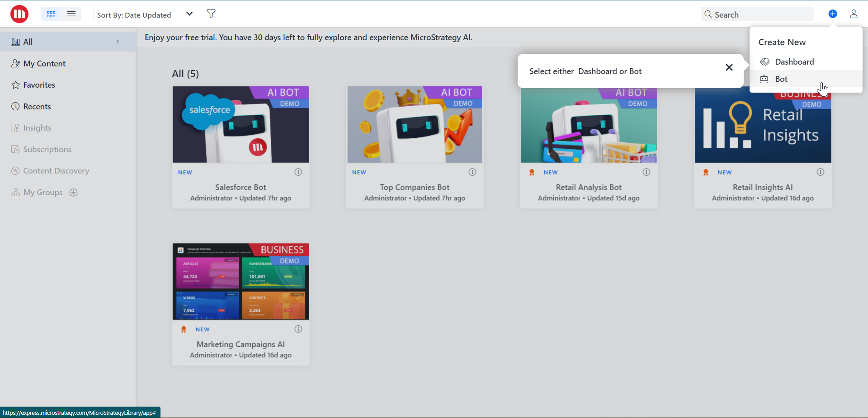The height and width of the screenshot is (418, 868).
Task: Expand the All section chevron
Action: 118,42
